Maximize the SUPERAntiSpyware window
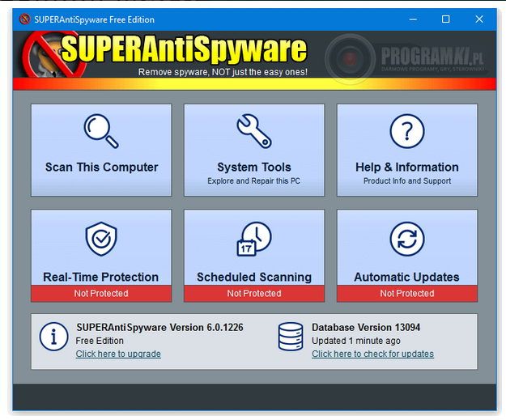Screen dimensions: 506x420 coord(445,19)
